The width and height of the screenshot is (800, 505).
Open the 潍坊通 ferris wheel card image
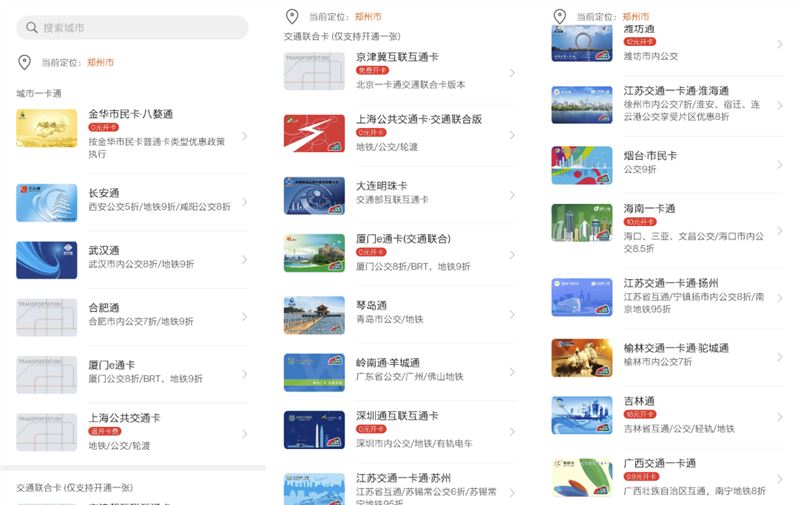pos(582,44)
